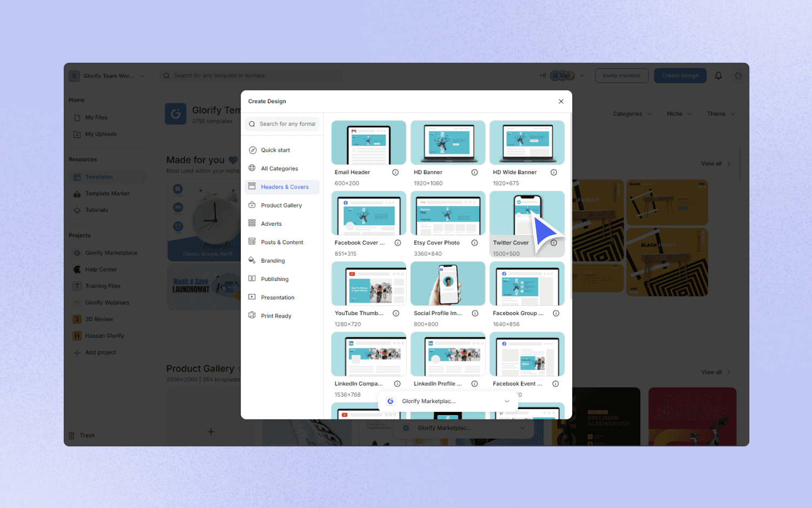Click the Create design button
This screenshot has width=812, height=508.
point(680,76)
